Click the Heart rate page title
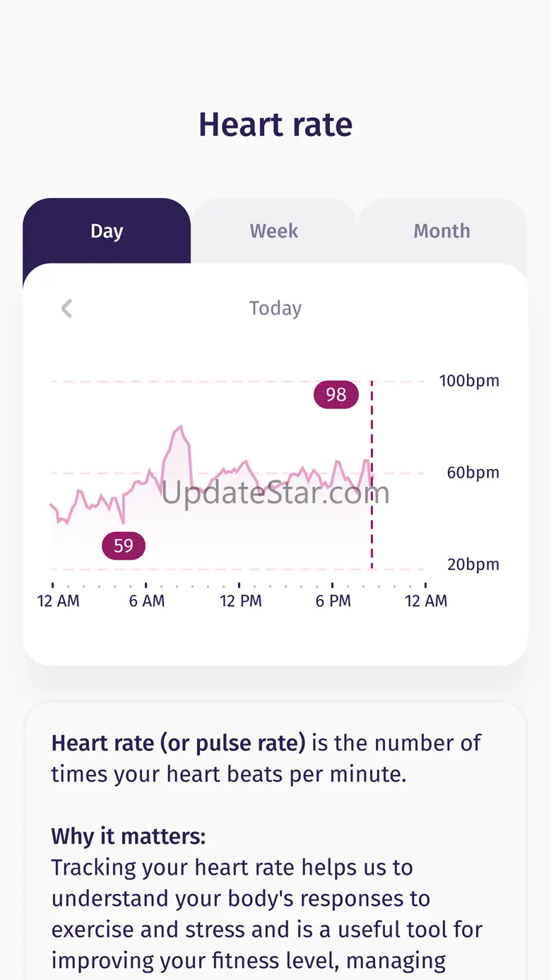Viewport: 551px width, 980px height. pyautogui.click(x=275, y=125)
